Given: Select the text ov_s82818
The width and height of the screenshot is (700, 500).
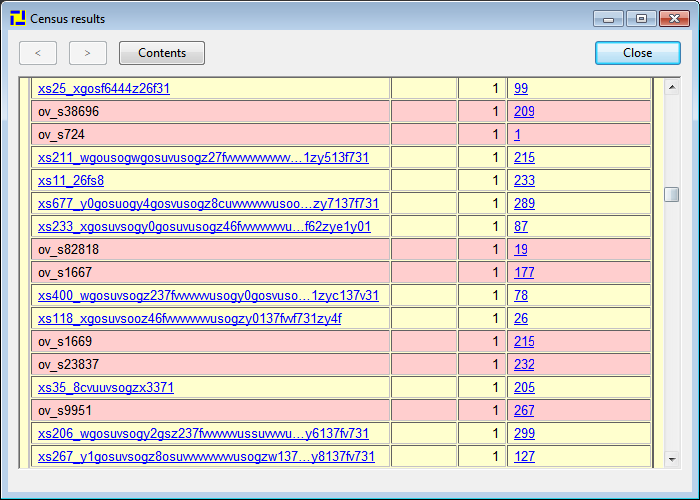Looking at the screenshot, I should click(68, 250).
